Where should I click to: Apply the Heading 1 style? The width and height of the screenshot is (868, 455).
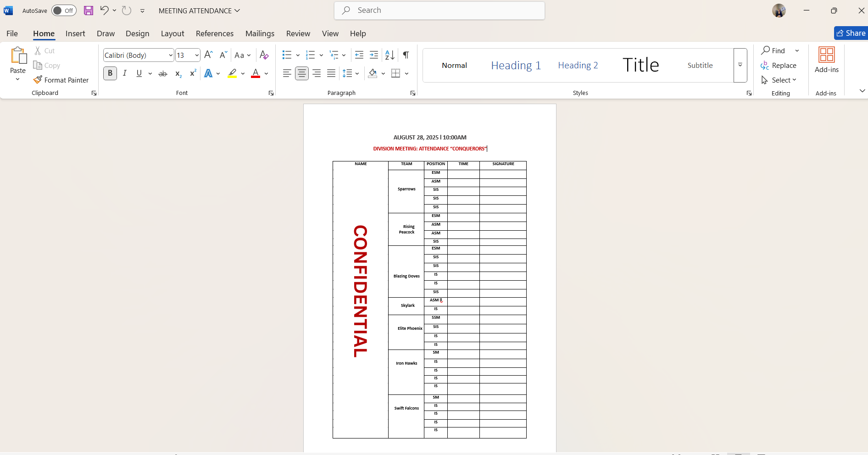[x=516, y=66]
